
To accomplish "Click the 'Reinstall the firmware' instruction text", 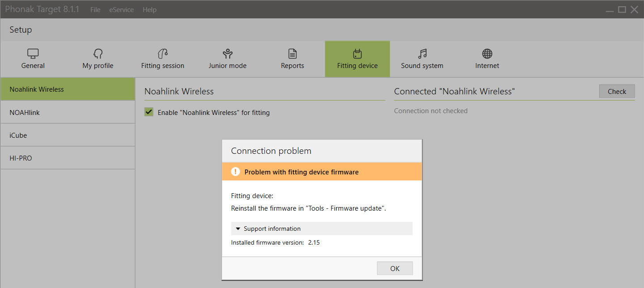I will click(308, 208).
